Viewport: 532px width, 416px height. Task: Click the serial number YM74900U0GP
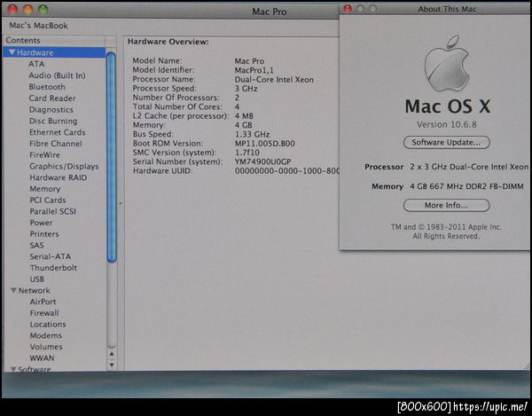click(262, 161)
